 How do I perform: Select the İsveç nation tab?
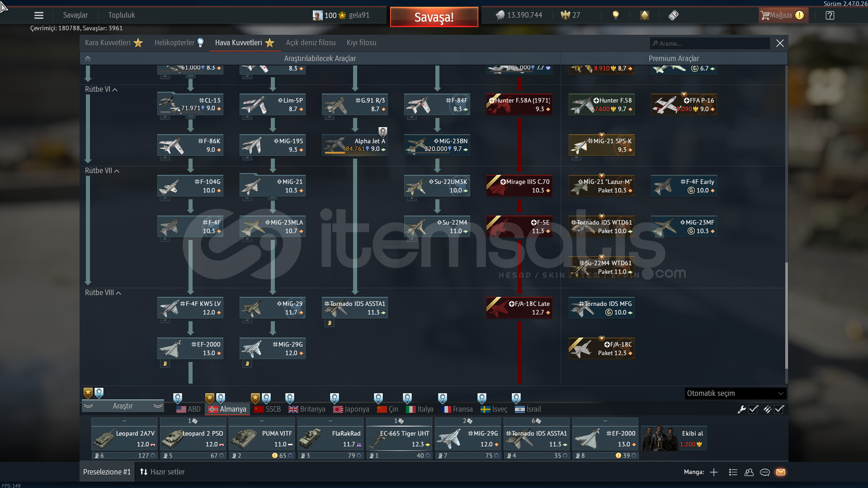pyautogui.click(x=494, y=409)
